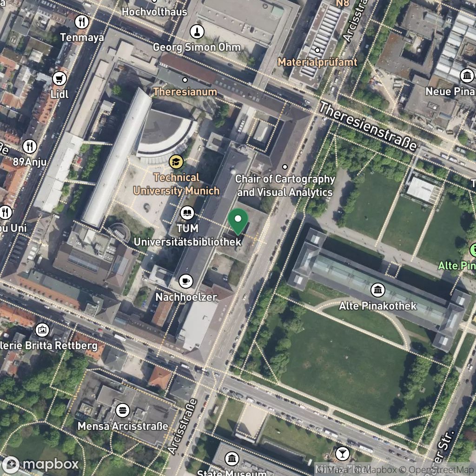
Task: Click the Lidl text label
Action: point(59,94)
